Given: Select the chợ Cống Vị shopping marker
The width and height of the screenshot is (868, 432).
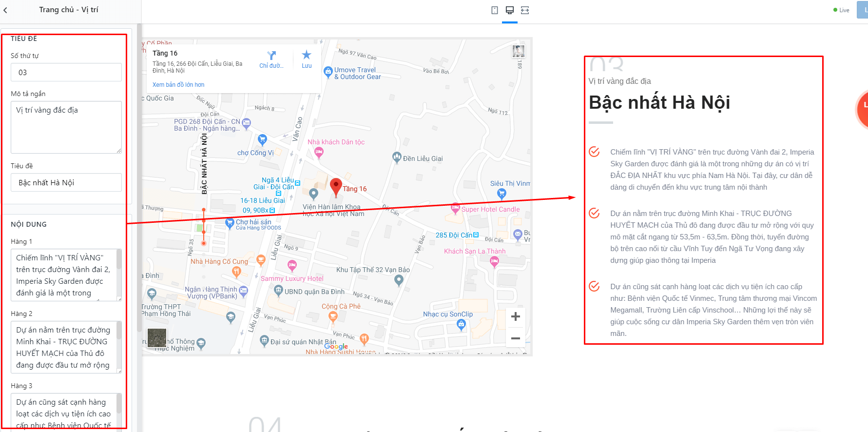Looking at the screenshot, I should 262,140.
